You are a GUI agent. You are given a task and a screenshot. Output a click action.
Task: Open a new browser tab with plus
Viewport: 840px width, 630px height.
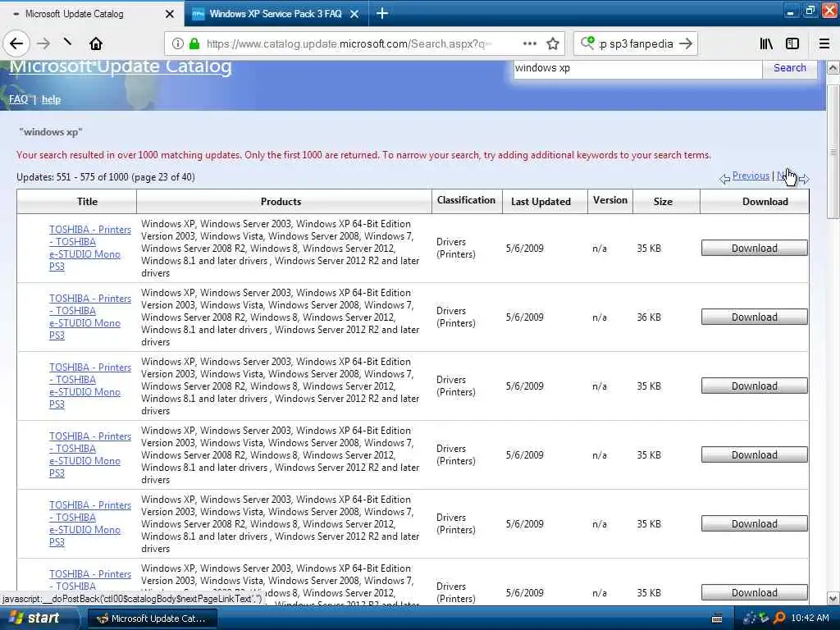pos(382,13)
